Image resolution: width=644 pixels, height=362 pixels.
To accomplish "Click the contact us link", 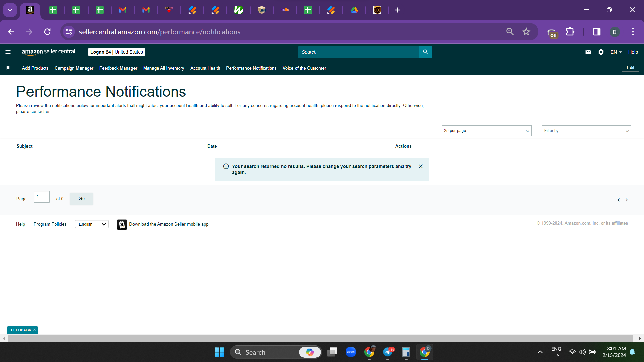I will click(x=40, y=112).
